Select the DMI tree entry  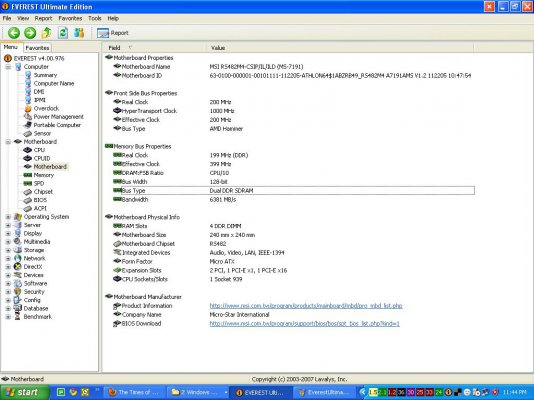(x=39, y=92)
